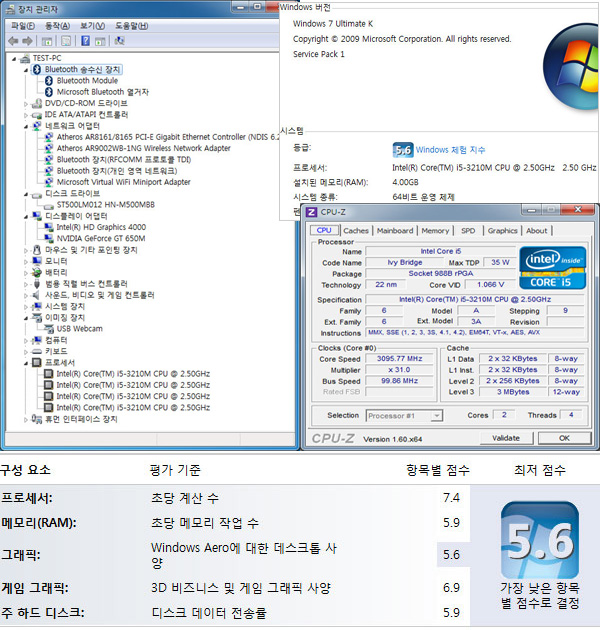Open the Windows 체험 지수 link

click(451, 150)
